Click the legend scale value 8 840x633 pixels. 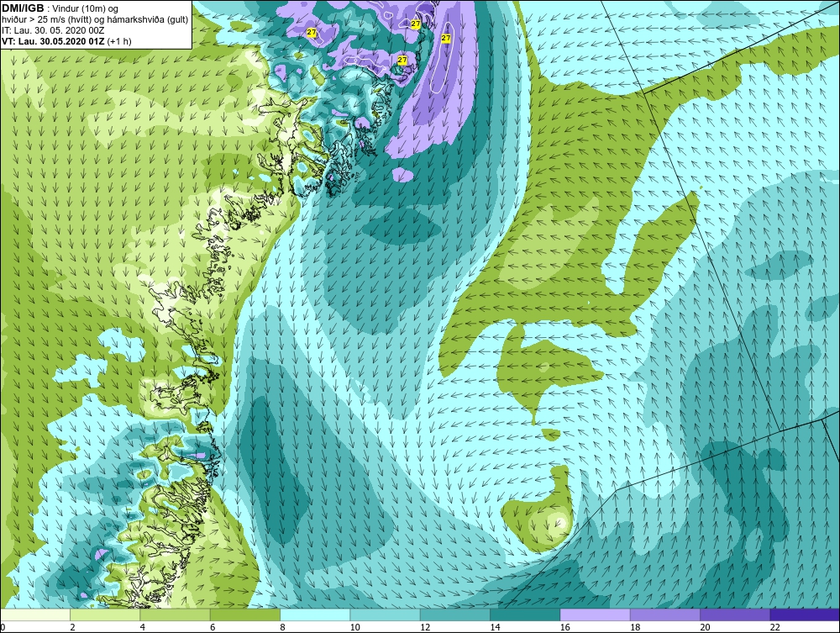(282, 628)
